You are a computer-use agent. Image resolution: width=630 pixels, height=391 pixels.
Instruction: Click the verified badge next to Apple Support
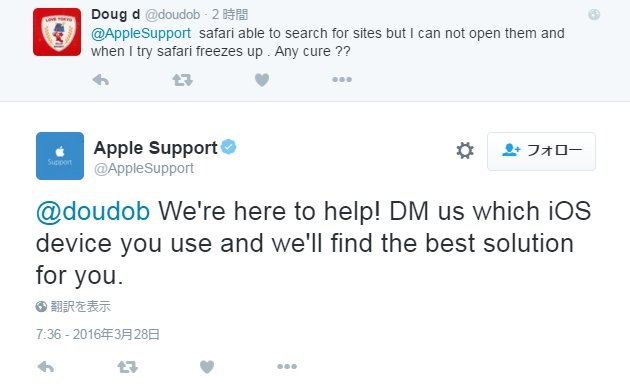(x=229, y=147)
